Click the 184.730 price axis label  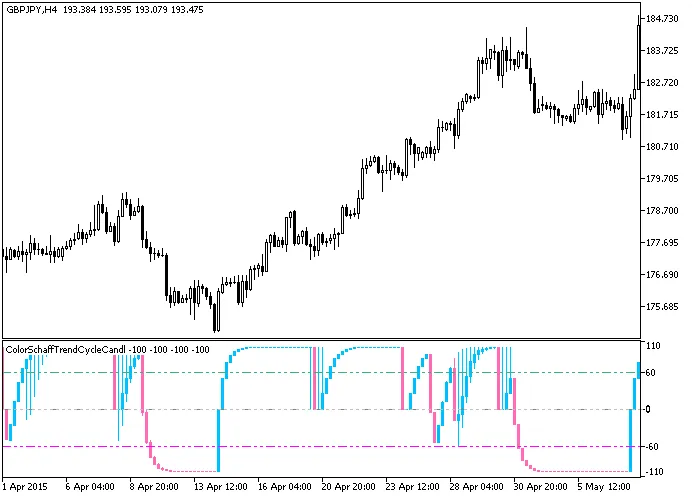663,19
